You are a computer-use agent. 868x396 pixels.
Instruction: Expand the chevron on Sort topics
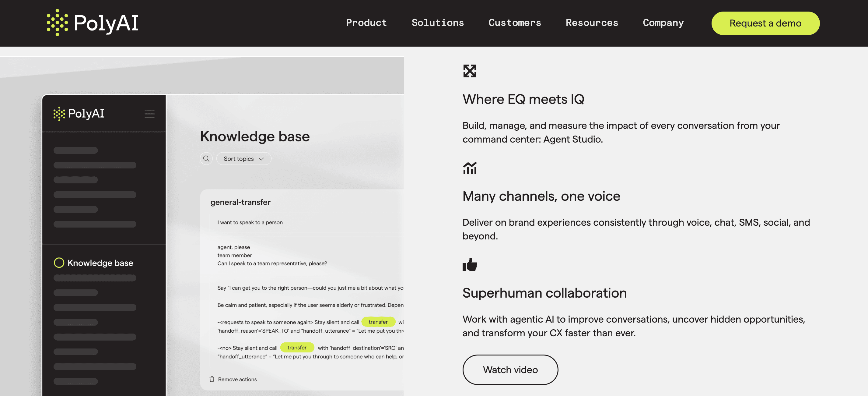coord(261,158)
